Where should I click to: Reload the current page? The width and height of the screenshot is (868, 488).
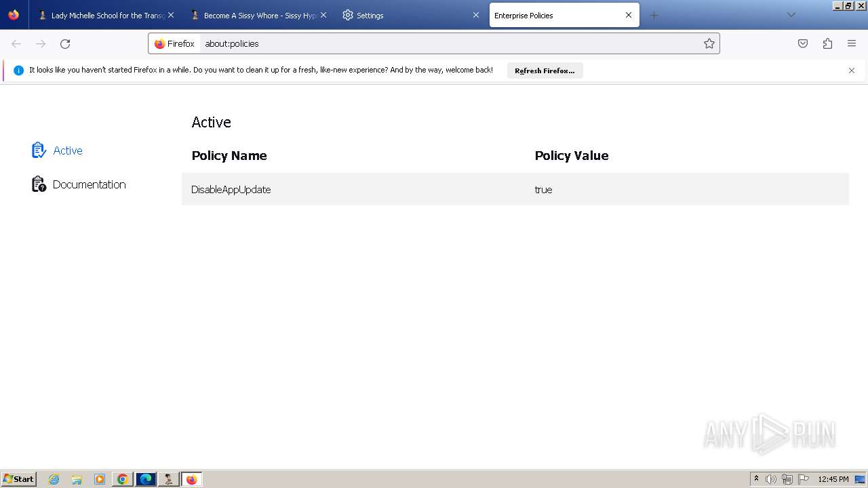tap(65, 43)
